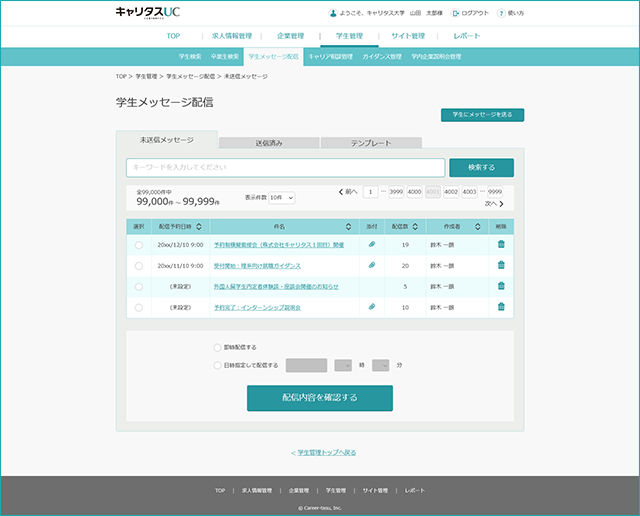
Task: Switch to the 未送信メッセージ tab
Action: (167, 140)
